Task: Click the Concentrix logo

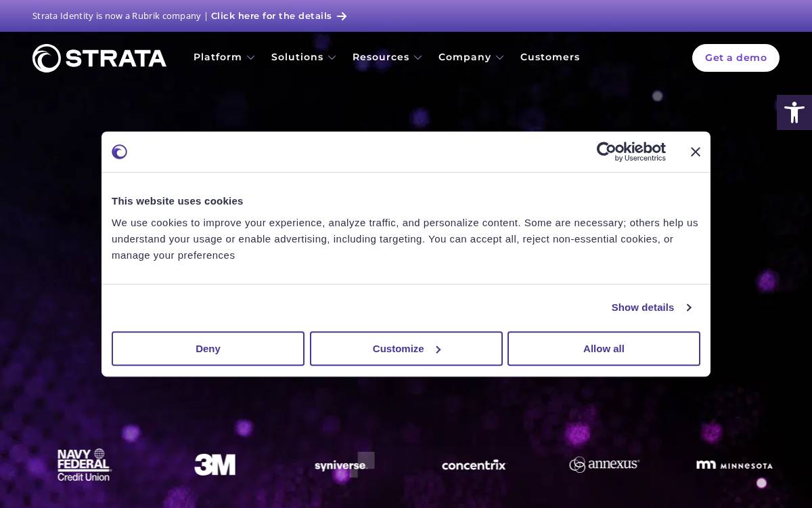Action: [x=474, y=465]
